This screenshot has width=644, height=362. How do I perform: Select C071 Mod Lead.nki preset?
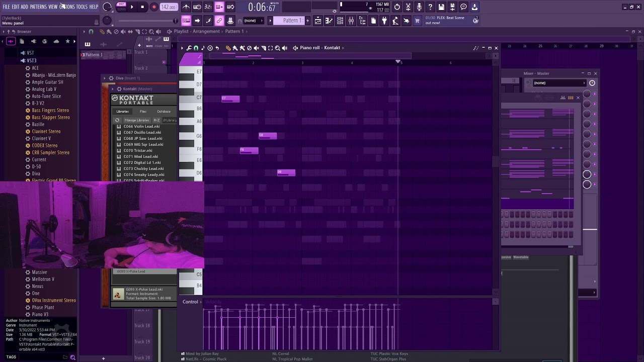140,156
